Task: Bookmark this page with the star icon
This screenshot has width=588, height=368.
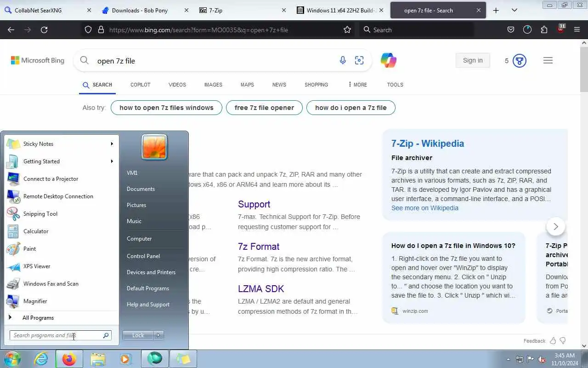Action: tap(347, 30)
